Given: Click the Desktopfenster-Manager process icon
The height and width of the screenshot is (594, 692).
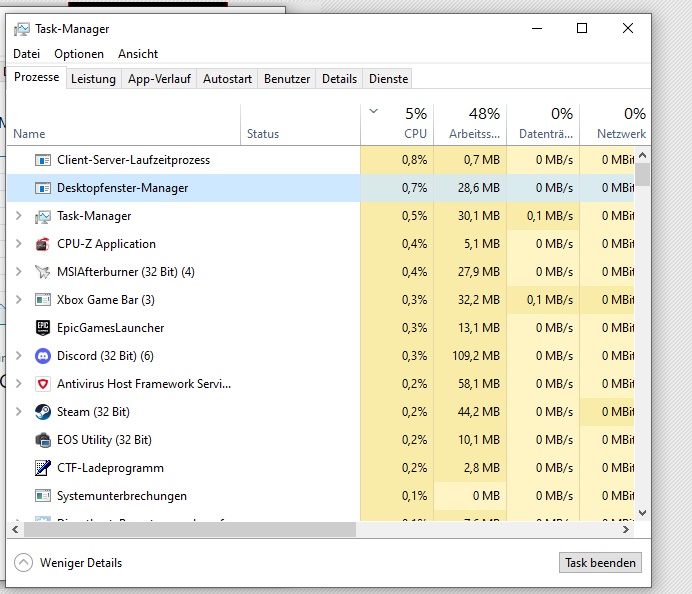Looking at the screenshot, I should tap(43, 188).
